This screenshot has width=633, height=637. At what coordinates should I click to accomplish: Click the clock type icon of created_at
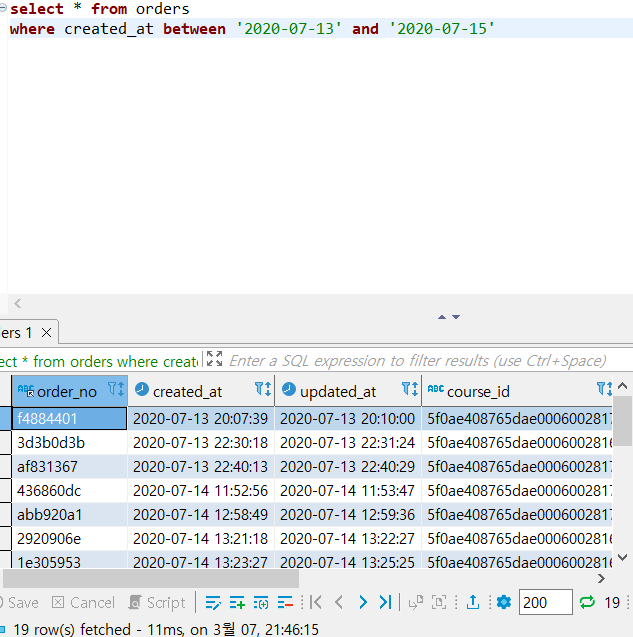pos(142,389)
